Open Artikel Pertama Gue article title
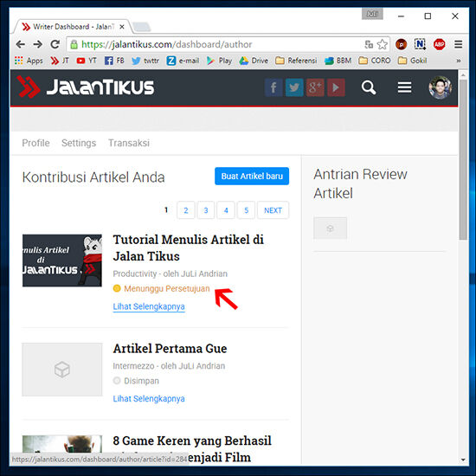Viewport: 476px width, 476px height. coord(170,349)
